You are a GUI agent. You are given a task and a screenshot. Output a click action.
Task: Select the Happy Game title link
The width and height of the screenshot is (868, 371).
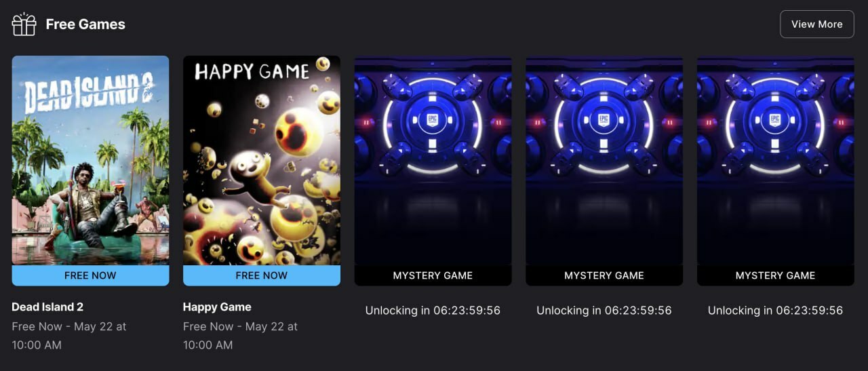click(x=217, y=307)
